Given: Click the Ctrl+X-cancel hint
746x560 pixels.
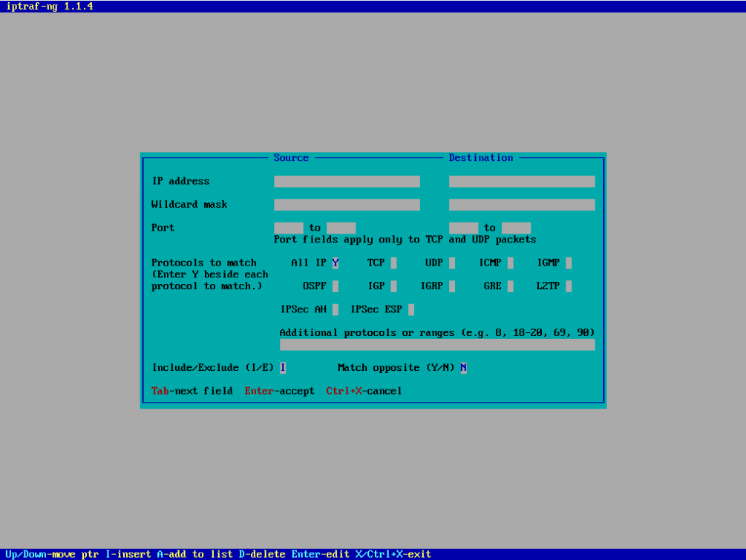Looking at the screenshot, I should [364, 391].
